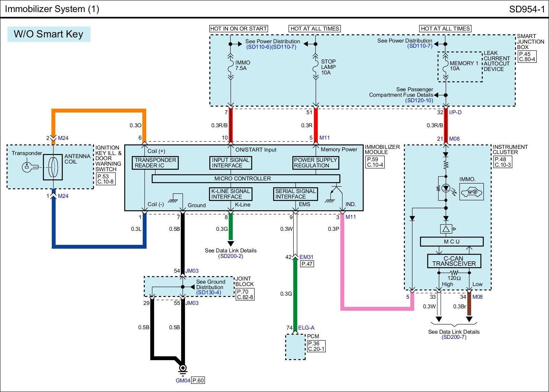Viewport: 549px width, 392px height.
Task: Click the TRANSPONDER READER IC box
Action: [x=155, y=163]
